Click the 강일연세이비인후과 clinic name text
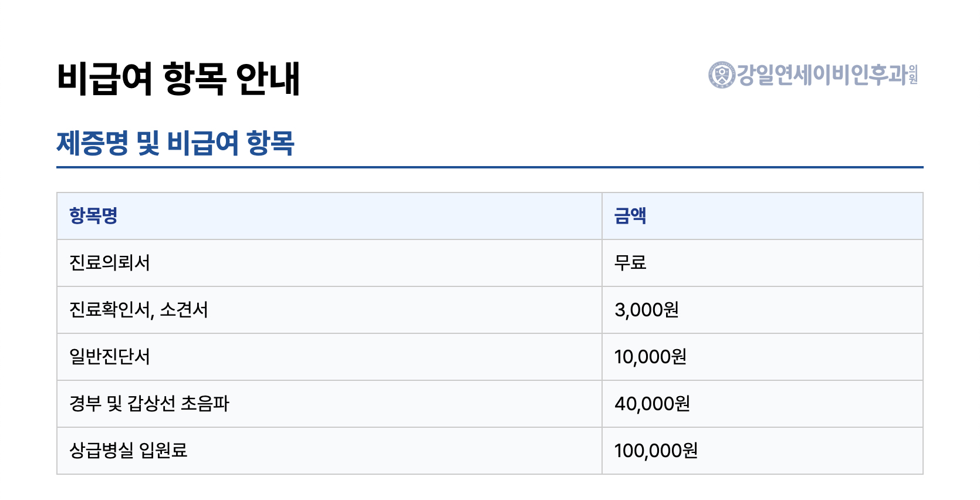Image resolution: width=980 pixels, height=500 pixels. click(x=822, y=75)
